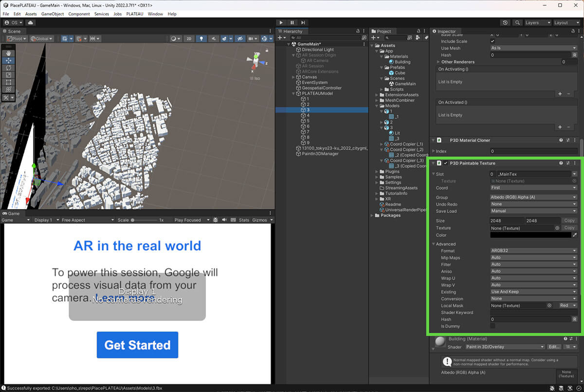584x392 pixels.
Task: Select Directional Light in Hierarchy
Action: point(317,50)
